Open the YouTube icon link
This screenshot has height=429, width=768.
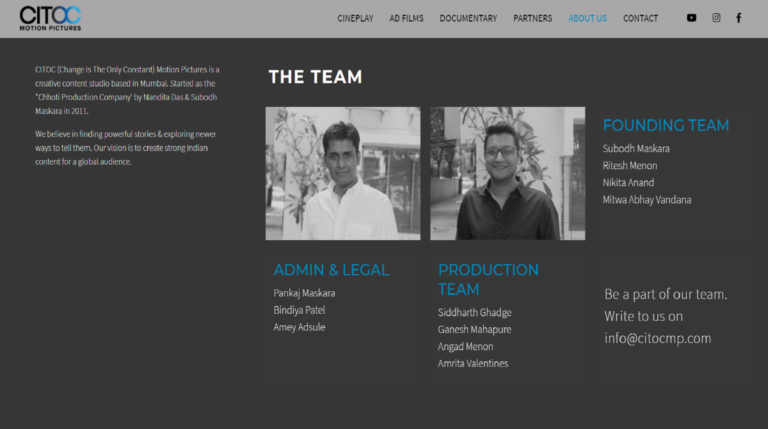[691, 18]
